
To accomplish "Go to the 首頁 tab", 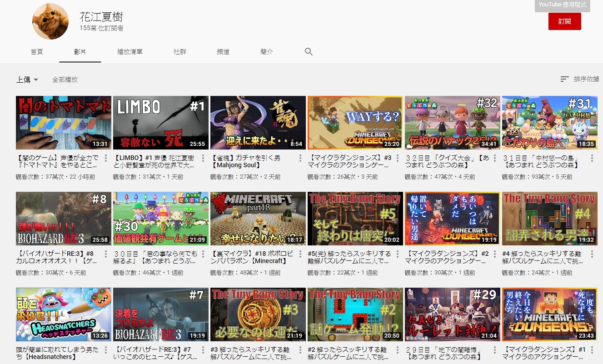I will pos(37,52).
